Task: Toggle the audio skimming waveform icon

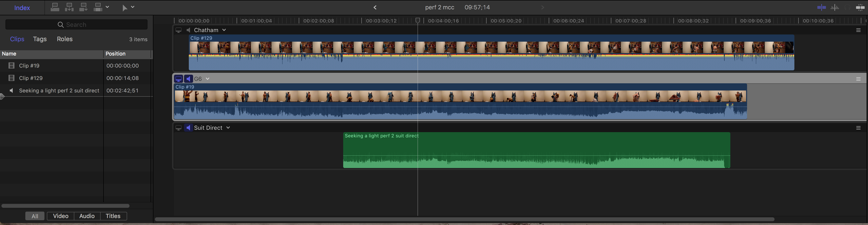Action: pyautogui.click(x=835, y=7)
